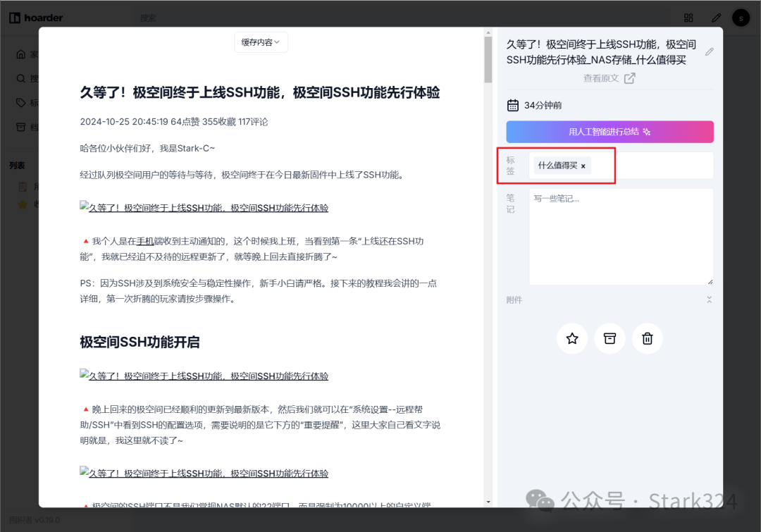The width and height of the screenshot is (761, 532).
Task: Open the 缓存内容 dropdown
Action: [x=261, y=42]
